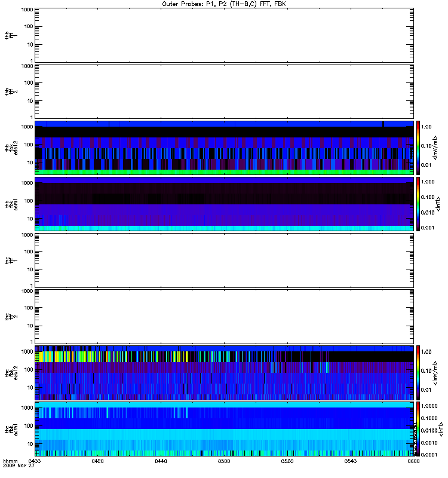448x478 pixels.
Task: Click the '100' tick label of thc fbk scm1
Action: tap(29, 426)
